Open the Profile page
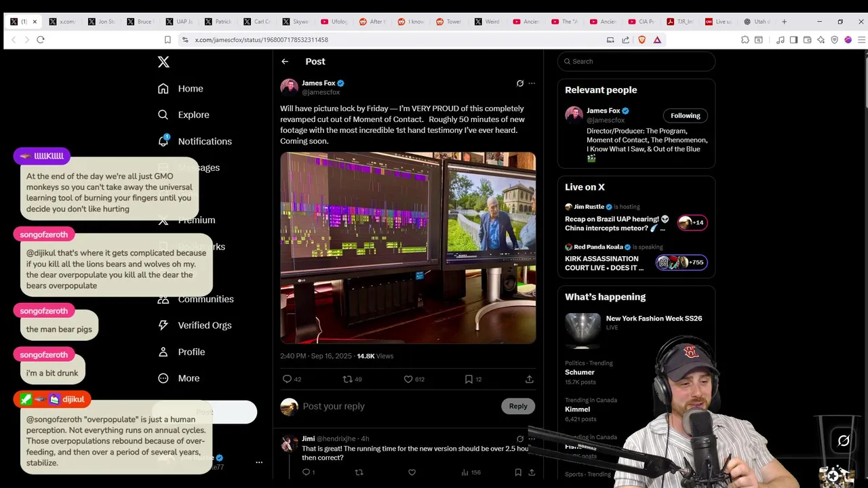868x488 pixels. [x=181, y=352]
